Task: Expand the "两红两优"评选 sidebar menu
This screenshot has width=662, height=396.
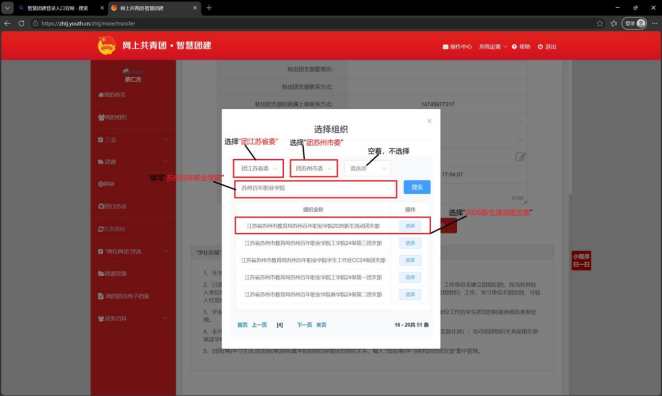Action: coord(133,251)
